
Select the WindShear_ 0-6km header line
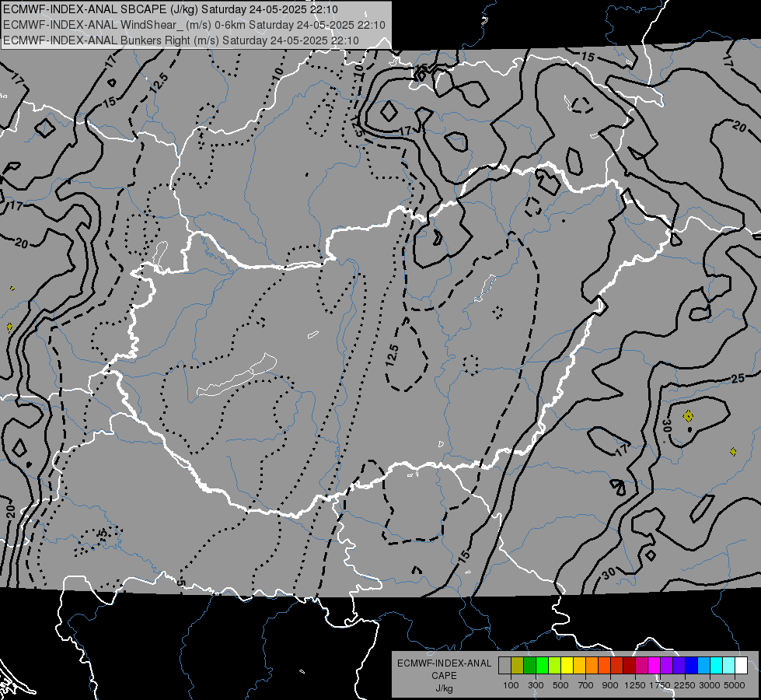click(x=194, y=25)
